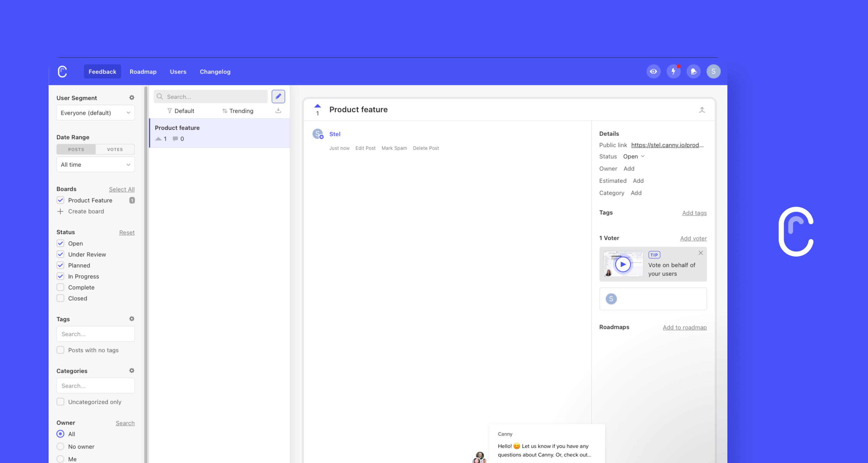The image size is (868, 463).
Task: Switch to the VOTES date range tab
Action: (115, 149)
